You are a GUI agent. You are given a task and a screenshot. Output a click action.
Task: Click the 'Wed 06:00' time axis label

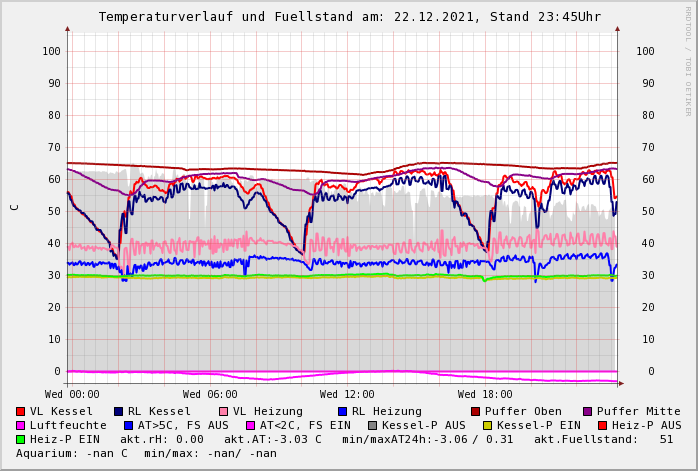210,394
